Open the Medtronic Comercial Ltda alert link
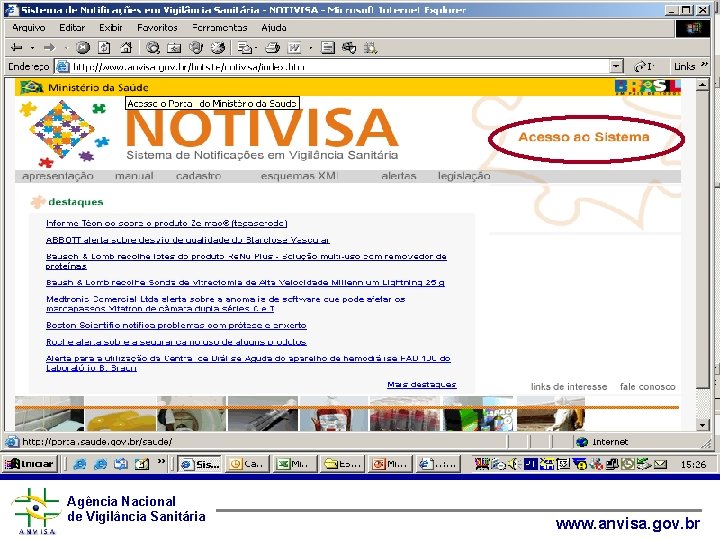The image size is (720, 540). pyautogui.click(x=225, y=304)
